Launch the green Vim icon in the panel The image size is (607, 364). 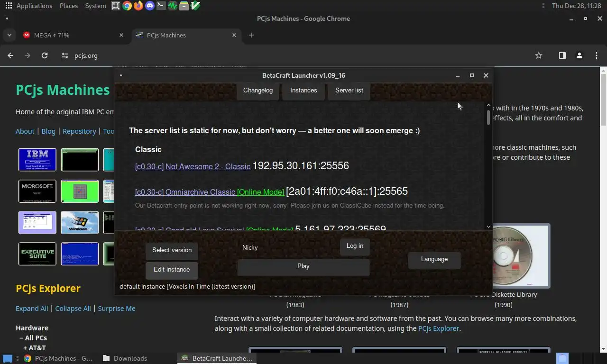195,6
